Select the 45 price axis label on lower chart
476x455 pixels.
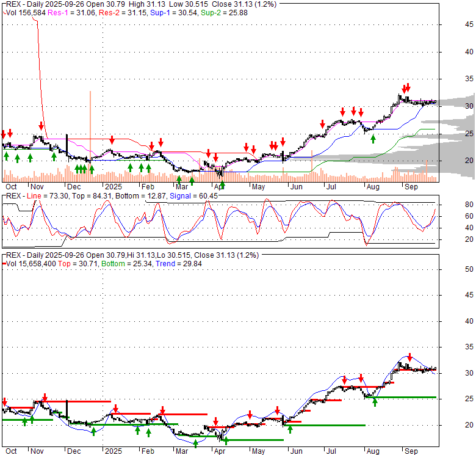click(469, 295)
